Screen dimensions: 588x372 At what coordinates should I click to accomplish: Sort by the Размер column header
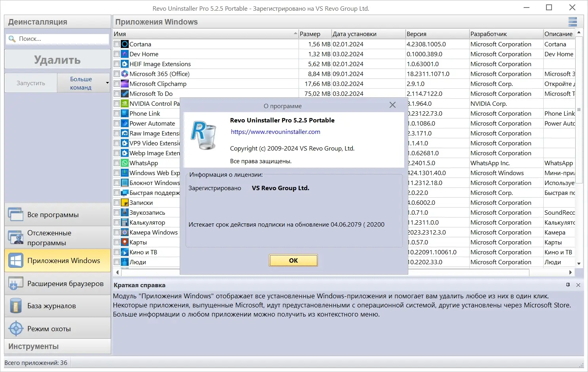click(x=315, y=34)
